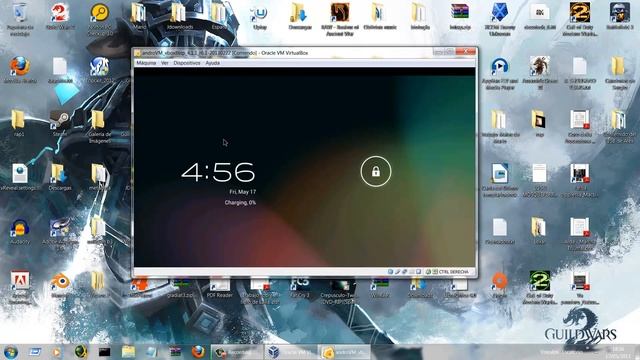
Task: Open the blue headphones media player shortcut
Action: (x=500, y=73)
